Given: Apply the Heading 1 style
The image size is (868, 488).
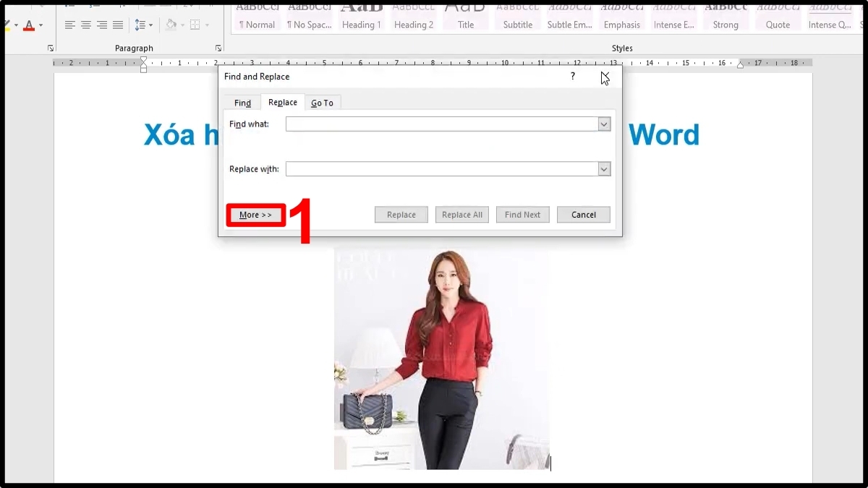Looking at the screenshot, I should point(362,17).
